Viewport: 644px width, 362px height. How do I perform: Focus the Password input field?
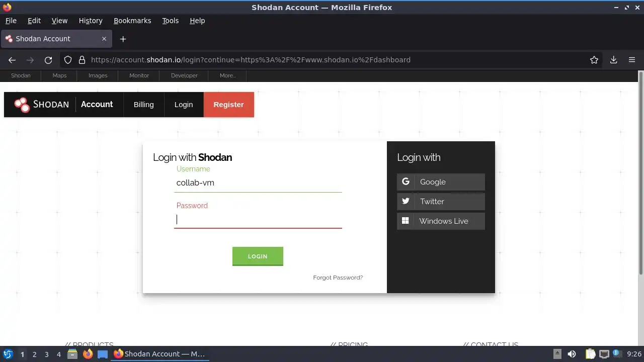258,219
